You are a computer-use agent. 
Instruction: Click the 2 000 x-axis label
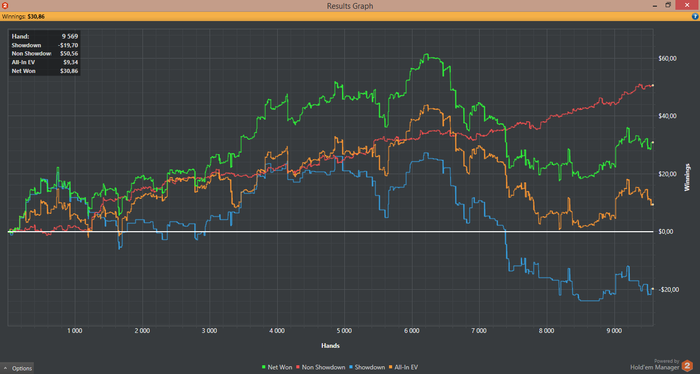(x=142, y=331)
